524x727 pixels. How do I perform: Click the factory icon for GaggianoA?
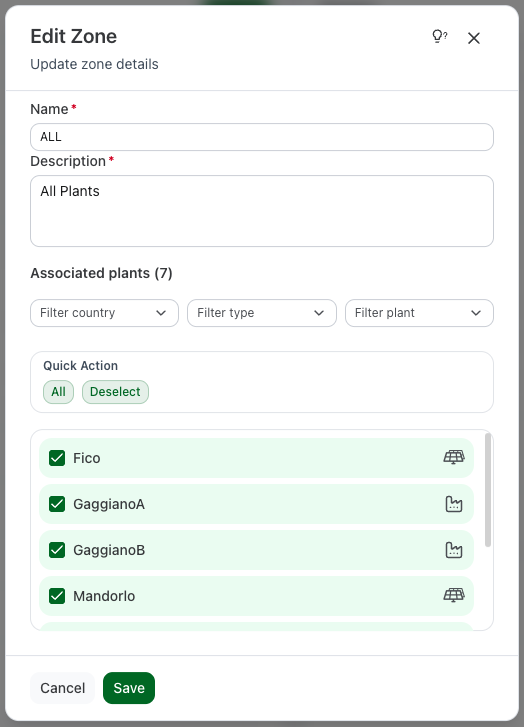coord(454,504)
